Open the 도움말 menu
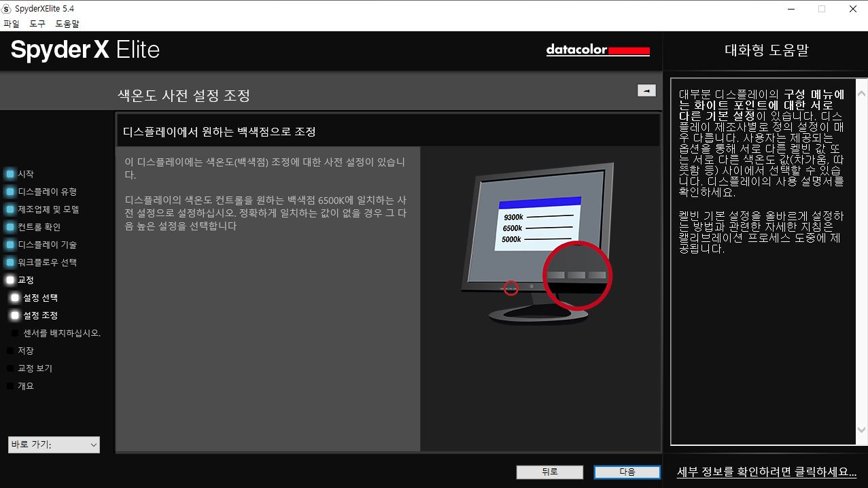The height and width of the screenshot is (488, 868). point(67,24)
